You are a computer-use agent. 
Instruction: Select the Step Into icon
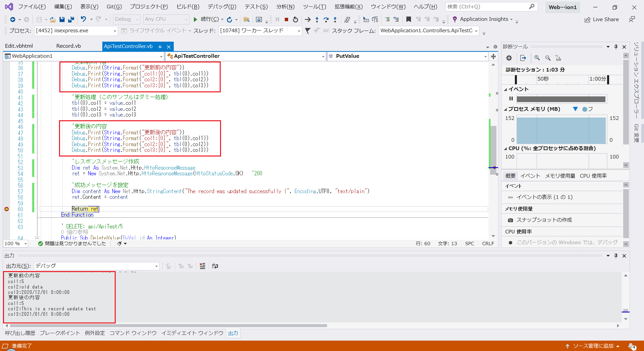click(317, 19)
